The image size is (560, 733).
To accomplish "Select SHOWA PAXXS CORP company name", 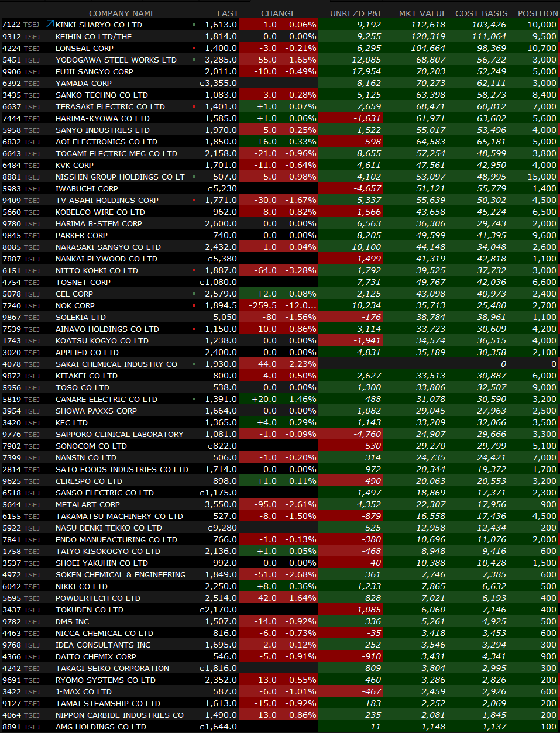I will point(96,411).
